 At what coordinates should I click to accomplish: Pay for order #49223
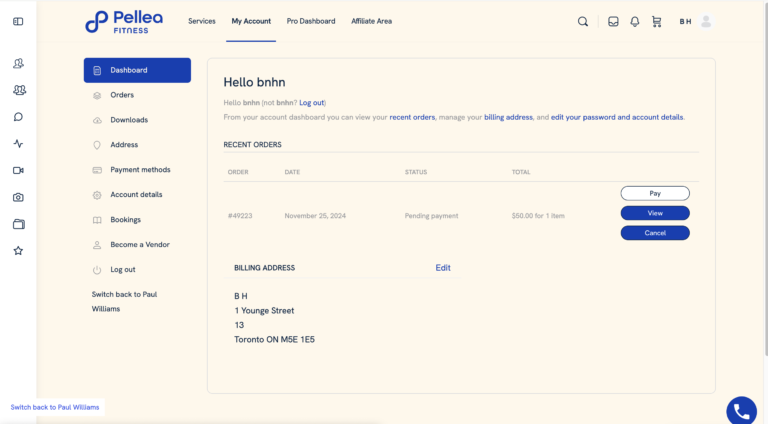[x=655, y=193]
